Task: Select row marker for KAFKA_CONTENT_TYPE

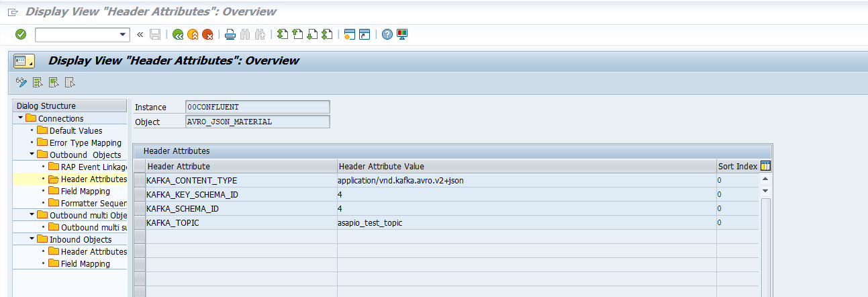Action: [140, 180]
